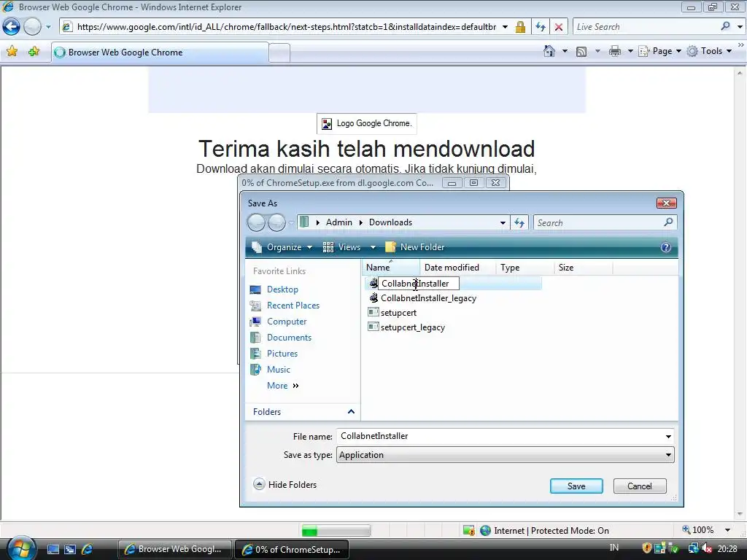Screen dimensions: 747x560
Task: Click the Windows Start orb
Action: tap(20, 548)
